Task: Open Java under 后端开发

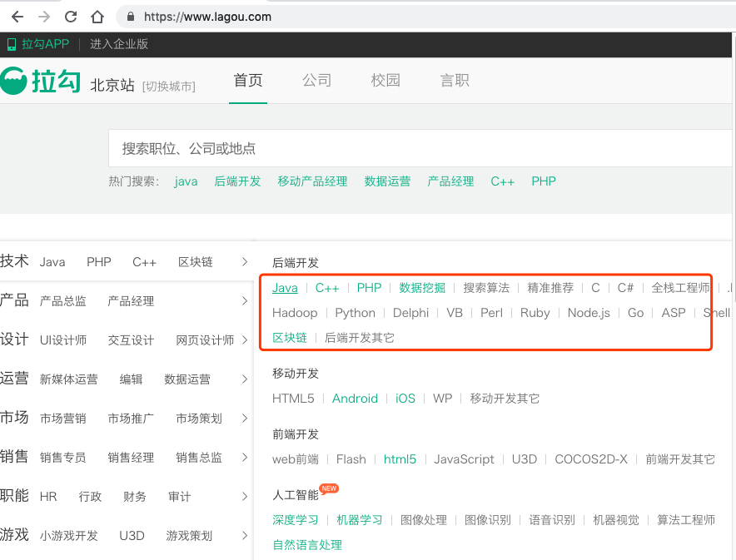Action: tap(285, 288)
